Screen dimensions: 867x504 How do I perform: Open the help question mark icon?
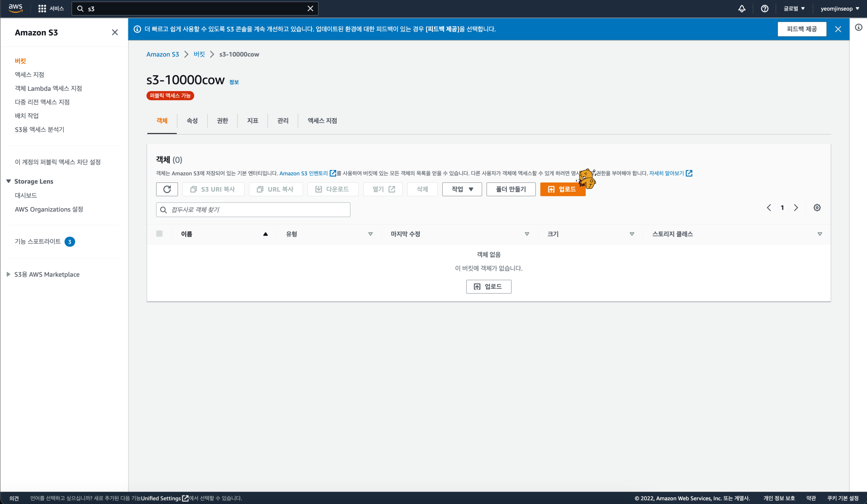[764, 9]
